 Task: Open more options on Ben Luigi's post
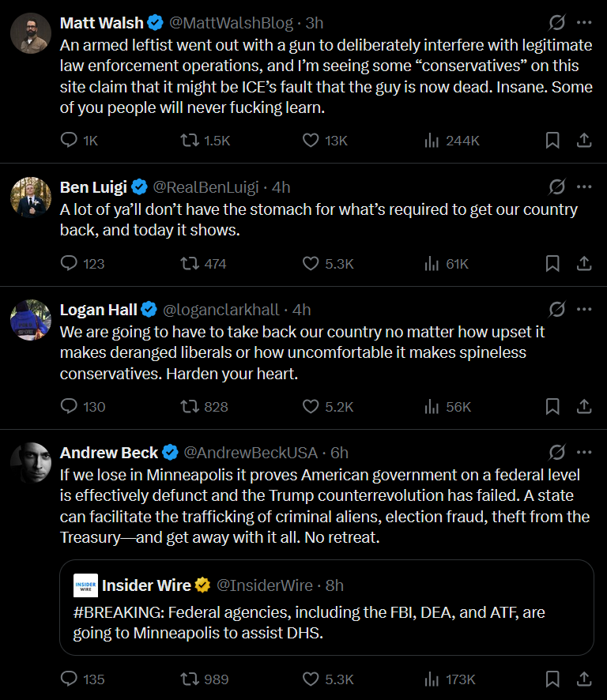[584, 187]
